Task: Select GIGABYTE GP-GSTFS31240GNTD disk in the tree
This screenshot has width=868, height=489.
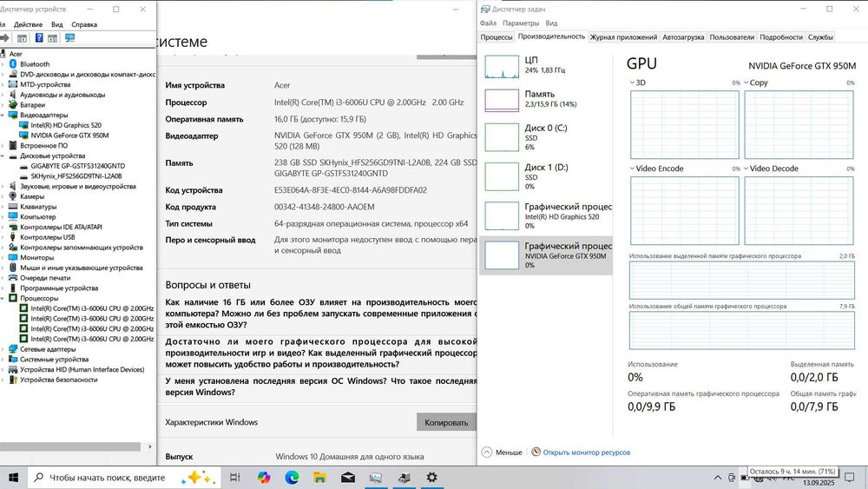Action: (78, 166)
